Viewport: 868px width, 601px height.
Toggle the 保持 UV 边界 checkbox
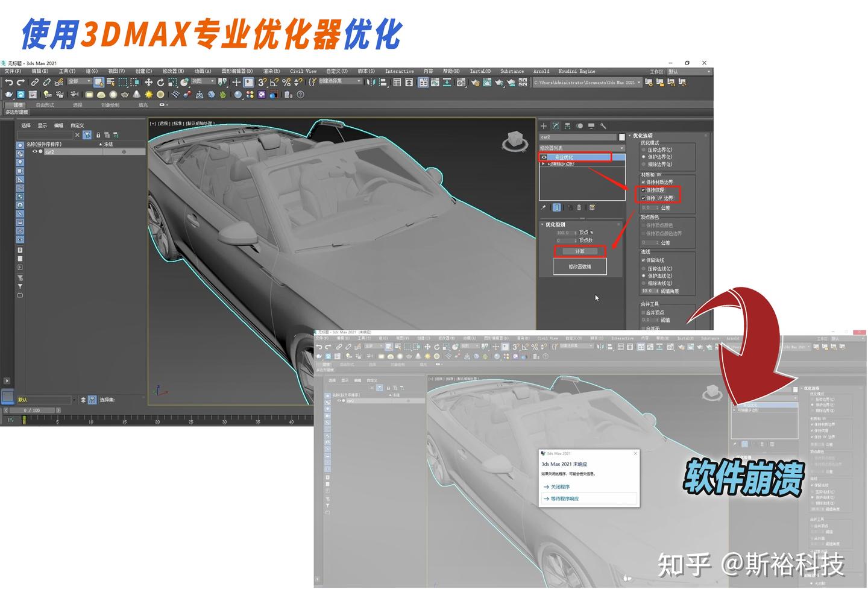click(643, 198)
